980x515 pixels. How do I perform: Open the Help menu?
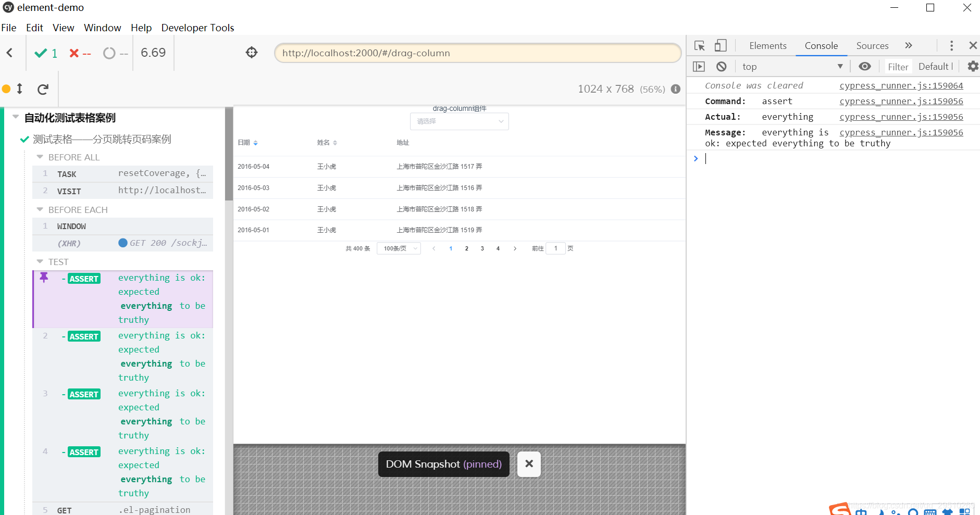[141, 28]
